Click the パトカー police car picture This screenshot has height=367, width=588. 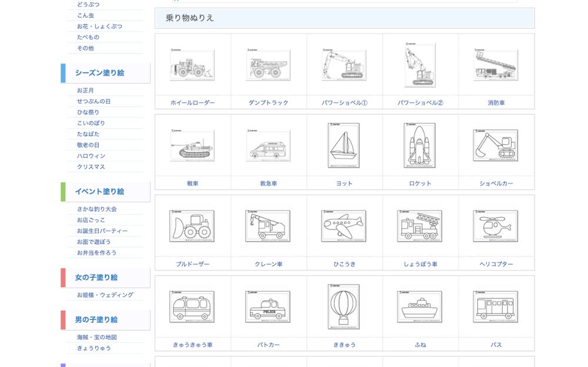268,306
